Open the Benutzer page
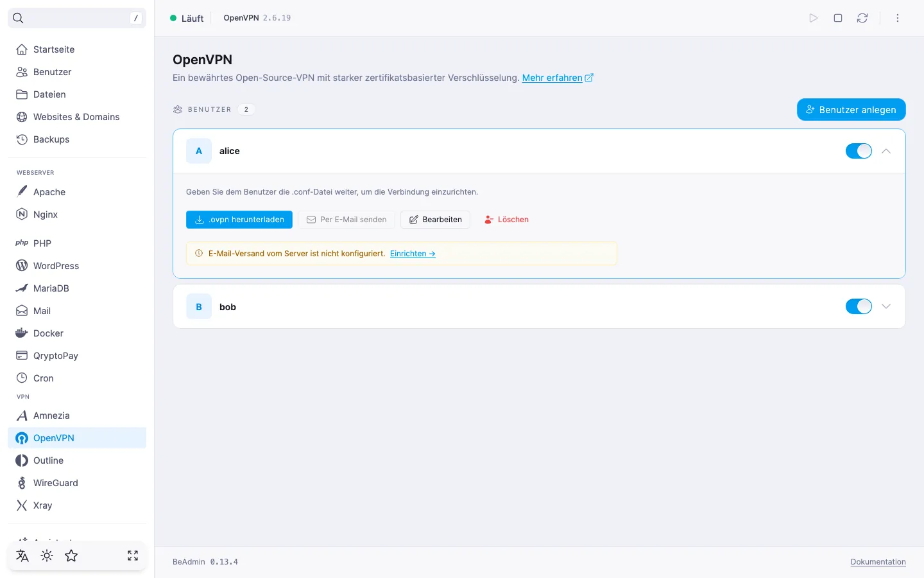This screenshot has height=578, width=924. click(77, 72)
